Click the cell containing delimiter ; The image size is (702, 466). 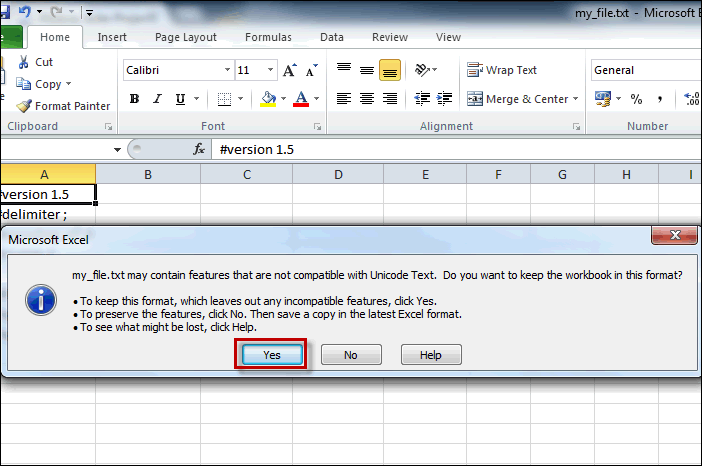47,214
